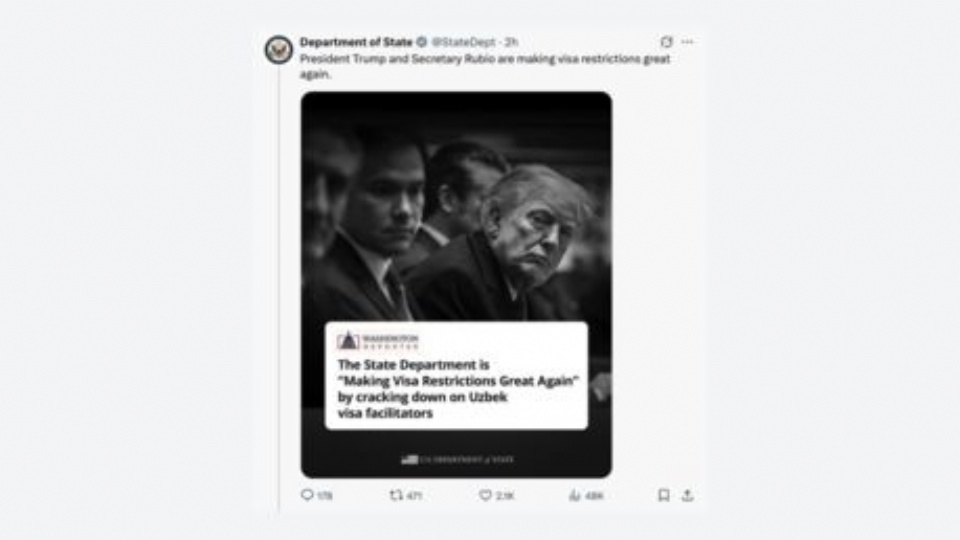
Task: Click the verified badge beside the name
Action: (x=421, y=42)
